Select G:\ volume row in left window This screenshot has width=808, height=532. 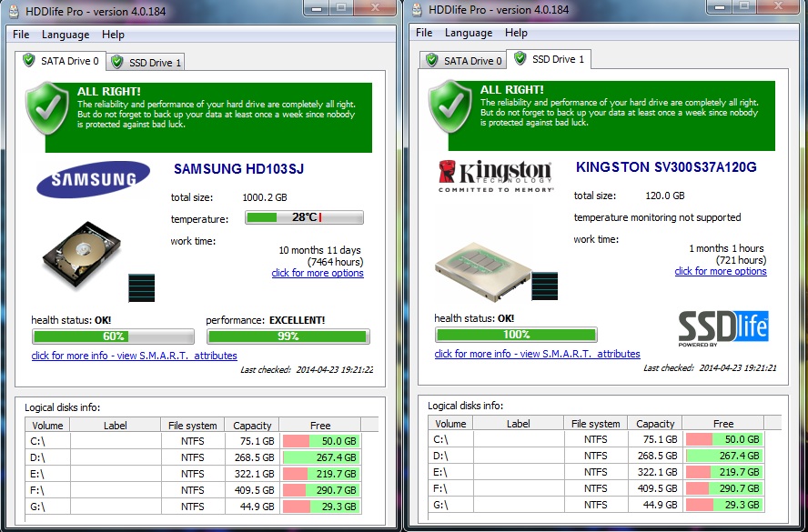coord(193,507)
